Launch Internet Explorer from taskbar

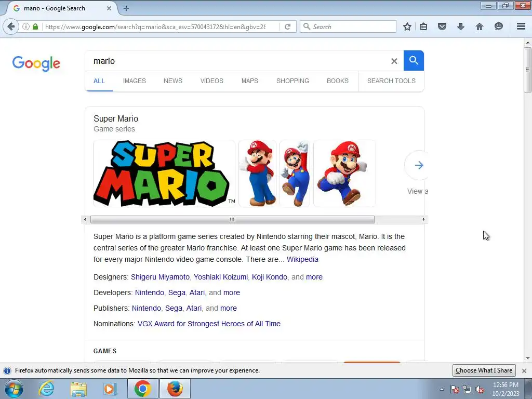click(x=46, y=389)
